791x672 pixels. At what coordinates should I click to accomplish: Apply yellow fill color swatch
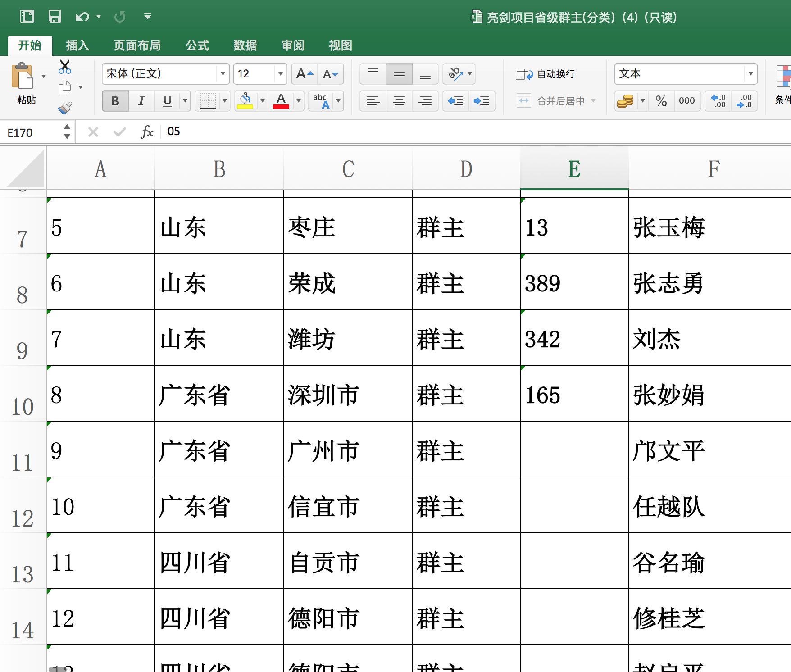245,101
